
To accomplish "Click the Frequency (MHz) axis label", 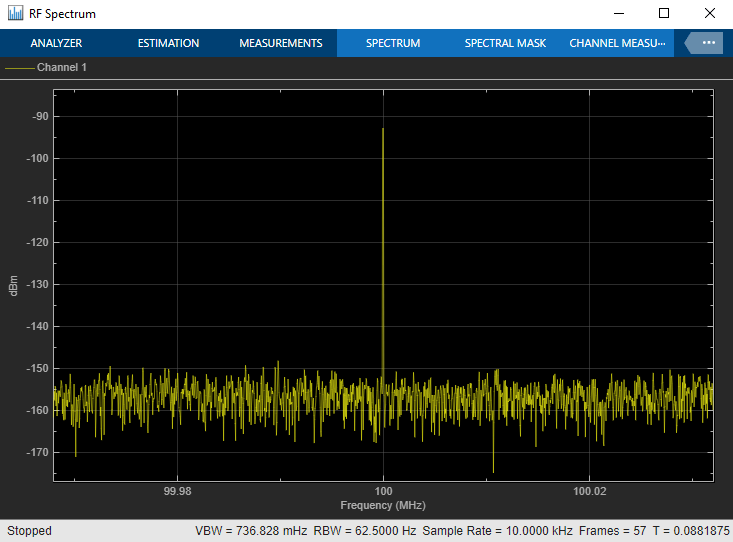I will (383, 505).
